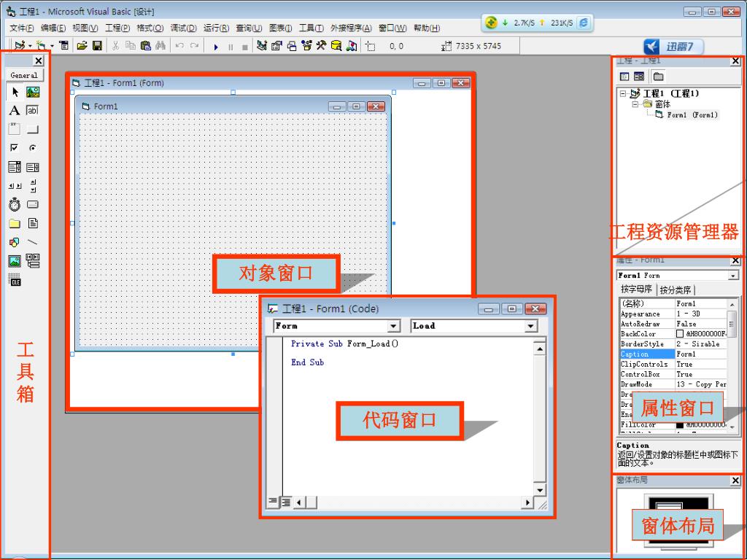Select the Timer control (stopwatch icon)
Image resolution: width=747 pixels, height=560 pixels.
coord(15,204)
